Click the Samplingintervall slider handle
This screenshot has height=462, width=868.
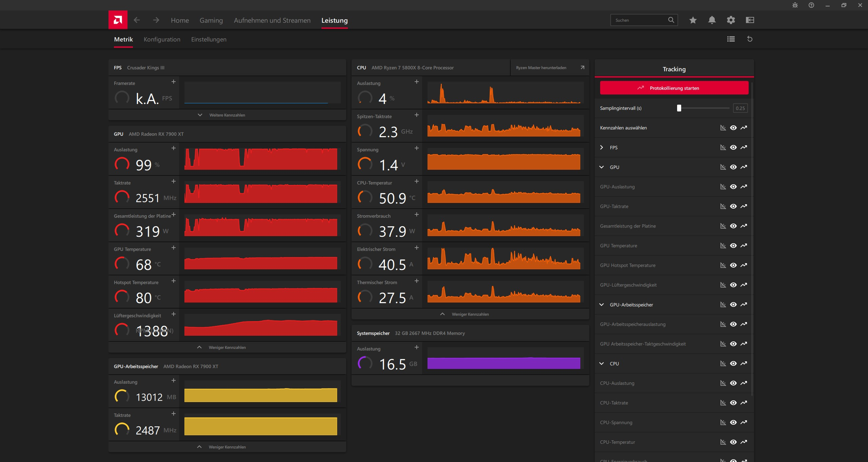[679, 108]
